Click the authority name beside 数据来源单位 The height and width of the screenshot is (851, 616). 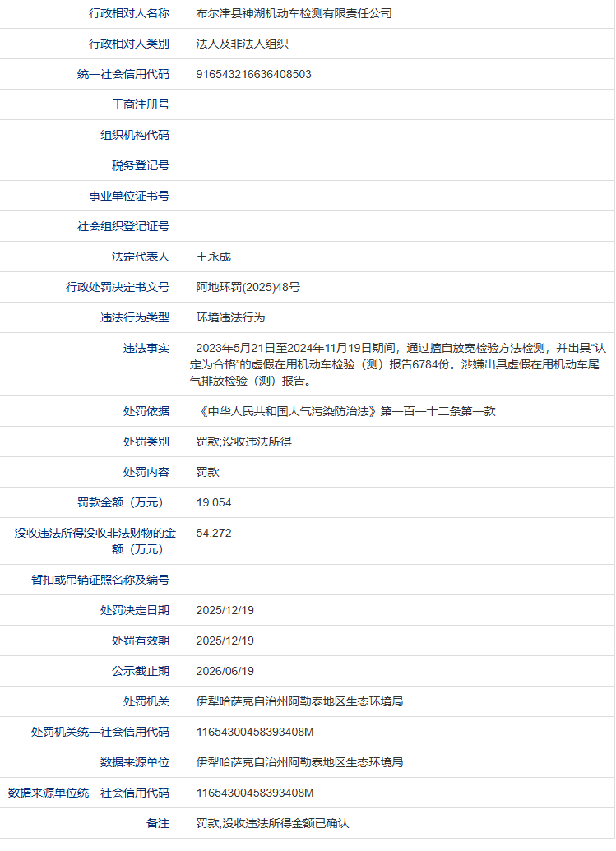[x=299, y=762]
